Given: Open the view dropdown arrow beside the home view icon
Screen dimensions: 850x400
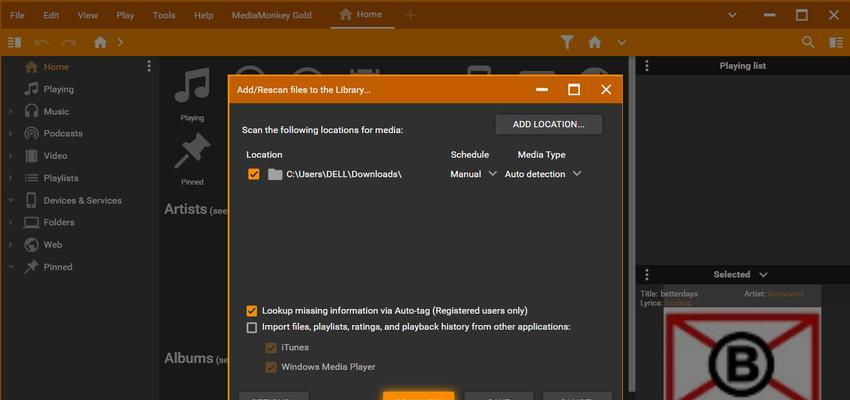Looking at the screenshot, I should click(x=622, y=42).
